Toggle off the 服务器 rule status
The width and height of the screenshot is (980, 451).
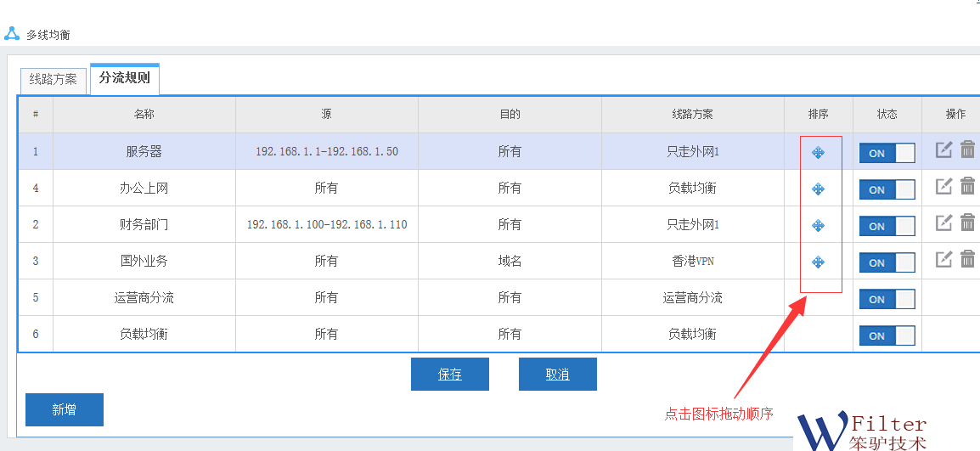[x=887, y=153]
